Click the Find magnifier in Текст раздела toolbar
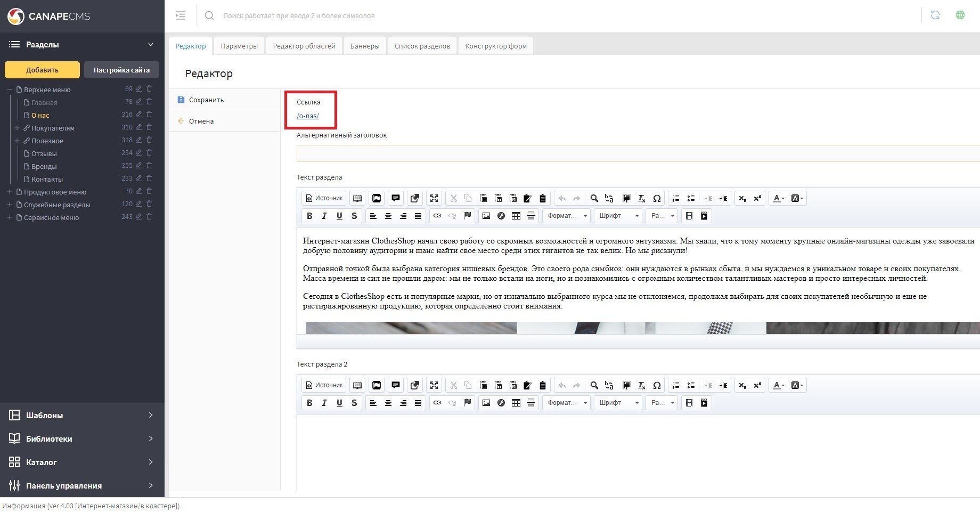 (x=594, y=198)
